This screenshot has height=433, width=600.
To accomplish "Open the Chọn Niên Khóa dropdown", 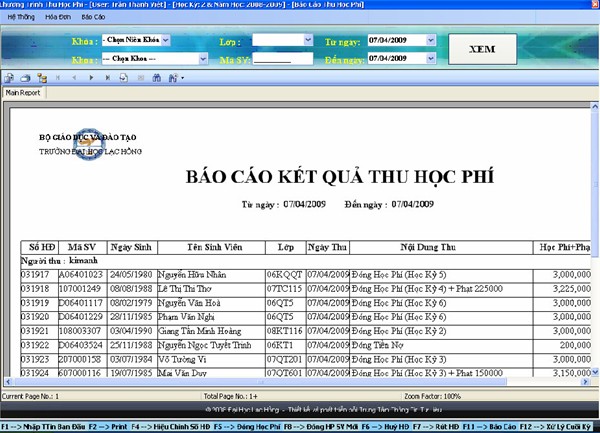I will click(x=164, y=42).
